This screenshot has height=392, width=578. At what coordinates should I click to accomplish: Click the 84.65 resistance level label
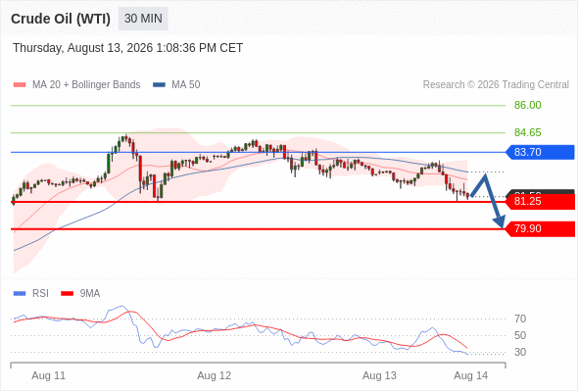pos(527,132)
